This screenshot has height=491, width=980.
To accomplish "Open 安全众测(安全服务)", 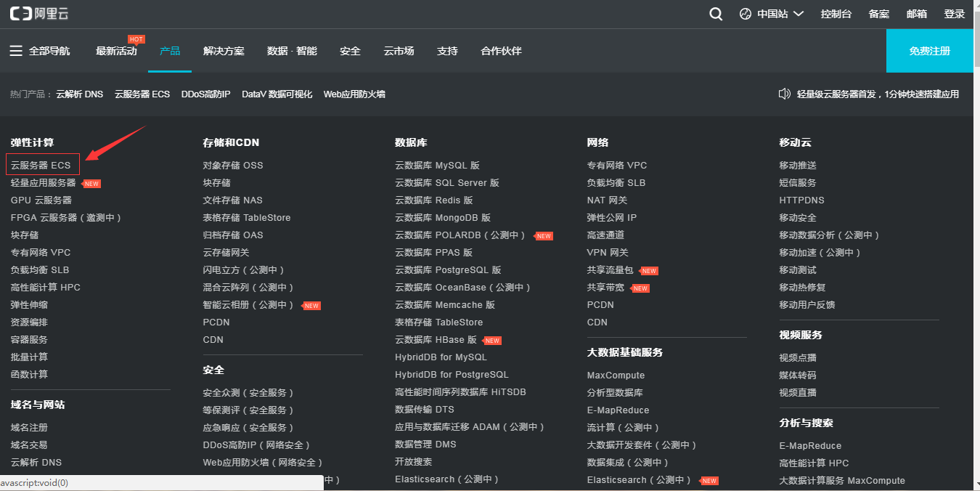I will pos(249,393).
